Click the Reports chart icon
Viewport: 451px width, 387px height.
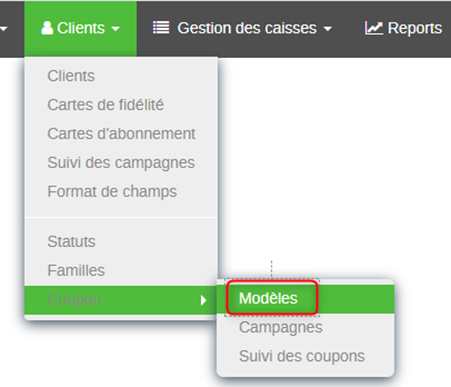coord(374,28)
